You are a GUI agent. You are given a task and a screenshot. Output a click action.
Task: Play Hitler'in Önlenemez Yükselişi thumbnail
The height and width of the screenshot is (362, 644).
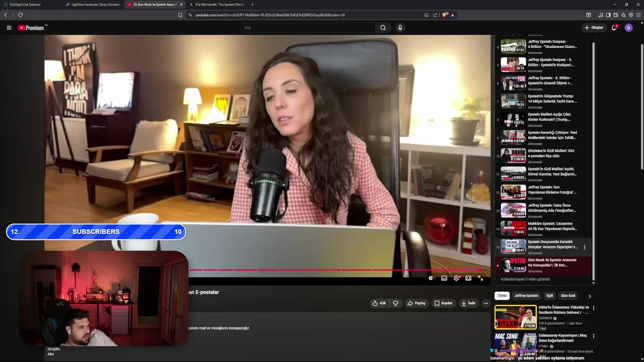coord(516,317)
